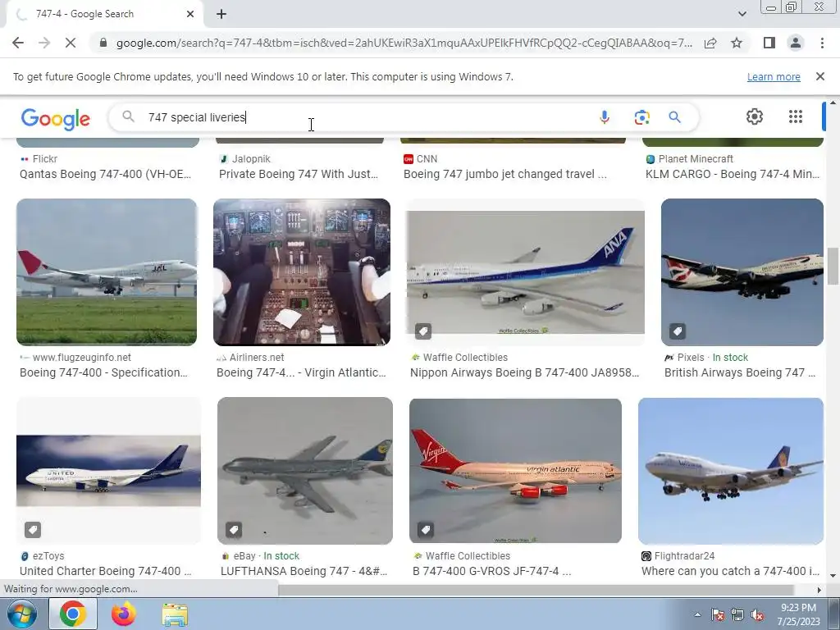Screen dimensions: 840x630
Task: Open the Chrome profile avatar
Action: [796, 43]
